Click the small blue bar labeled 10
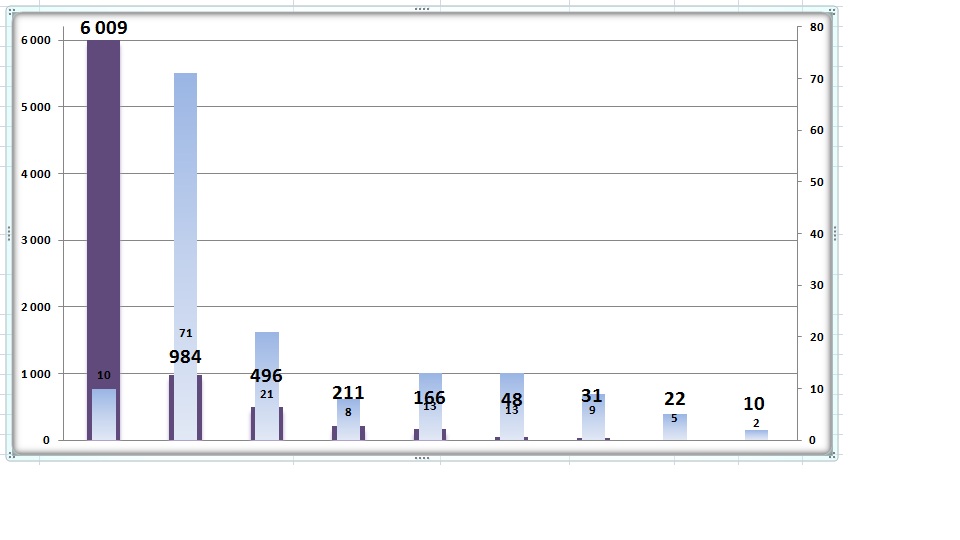This screenshot has height=540, width=960. (104, 414)
